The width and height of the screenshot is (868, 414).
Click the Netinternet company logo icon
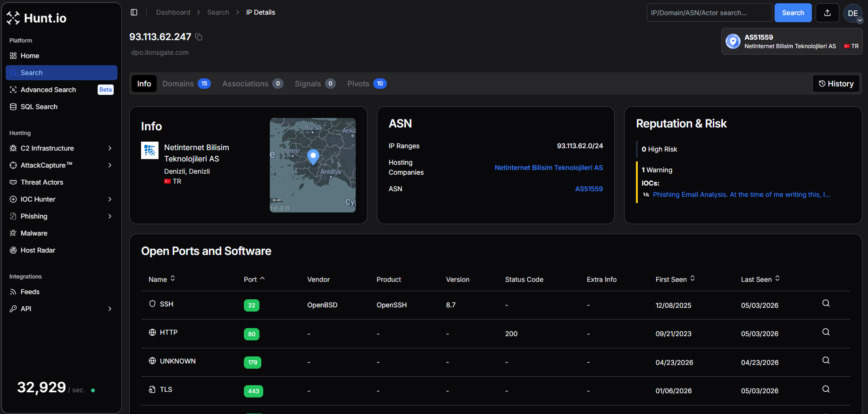[150, 151]
